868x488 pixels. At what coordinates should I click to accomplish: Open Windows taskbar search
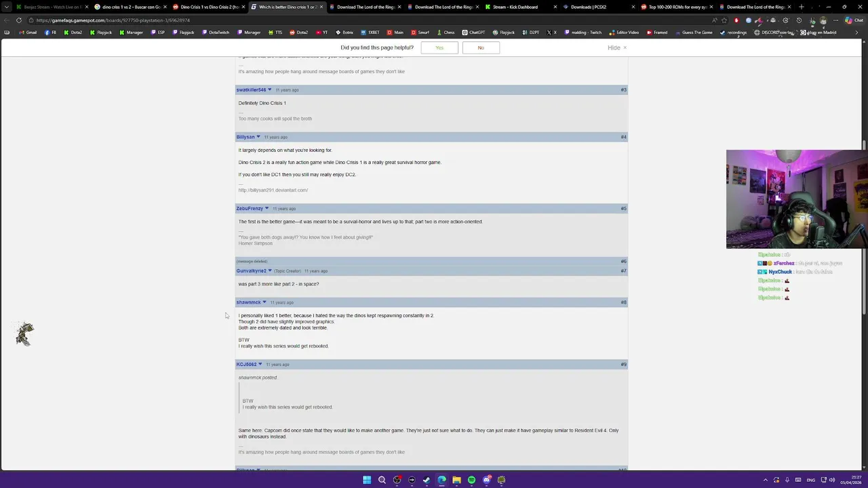tap(382, 480)
